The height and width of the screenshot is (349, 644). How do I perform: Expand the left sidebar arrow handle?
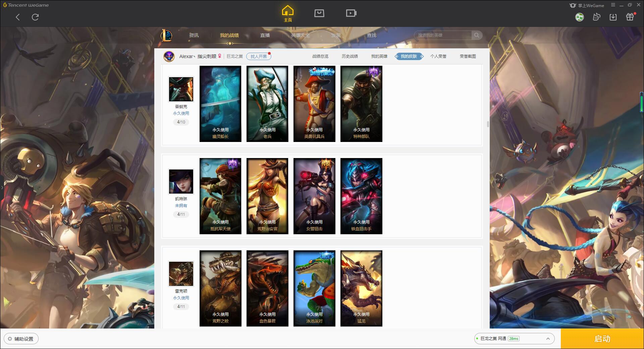(2, 188)
